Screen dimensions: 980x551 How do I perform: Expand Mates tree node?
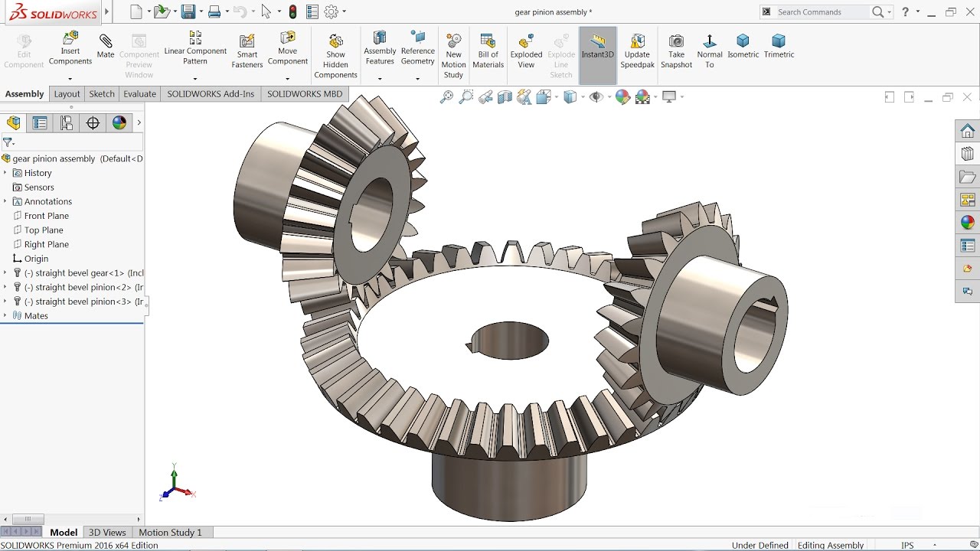point(5,315)
